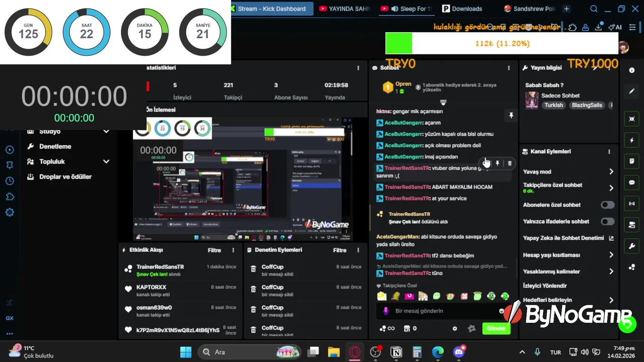The width and height of the screenshot is (644, 362).
Task: Click the screen capture icon on right rail
Action: click(632, 119)
